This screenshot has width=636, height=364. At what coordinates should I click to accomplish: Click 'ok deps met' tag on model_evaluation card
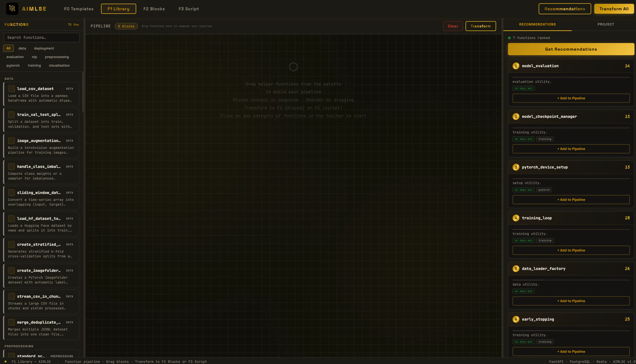point(523,88)
